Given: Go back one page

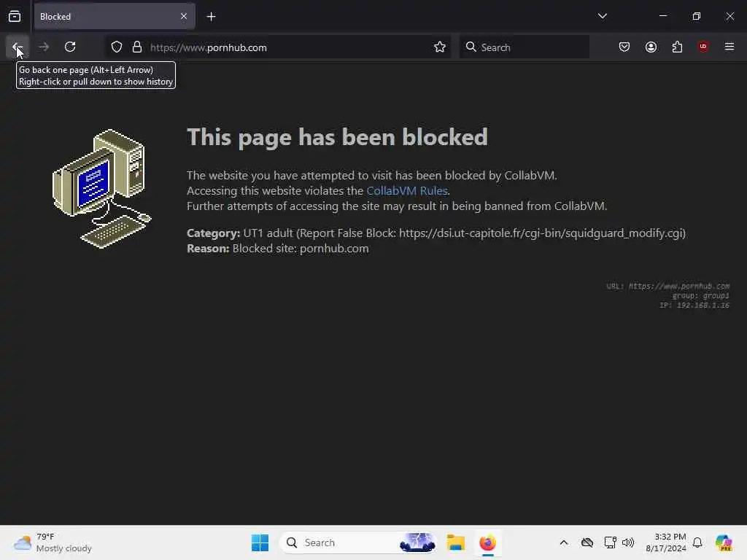Looking at the screenshot, I should pyautogui.click(x=18, y=47).
